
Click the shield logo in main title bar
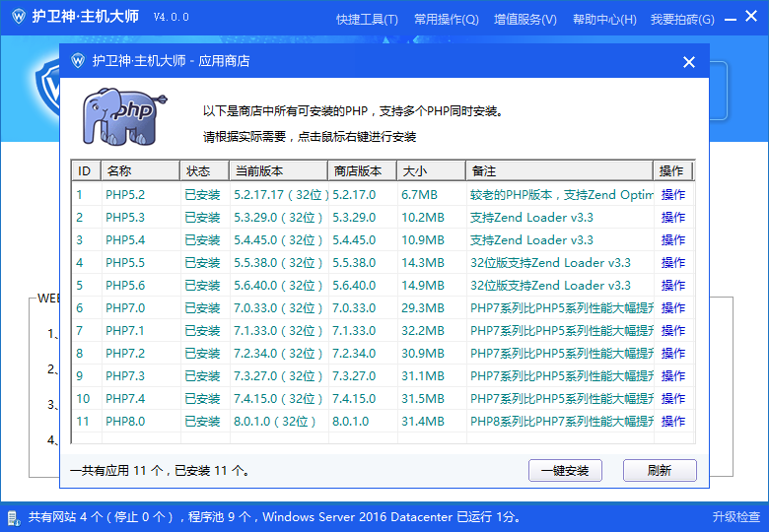click(18, 17)
